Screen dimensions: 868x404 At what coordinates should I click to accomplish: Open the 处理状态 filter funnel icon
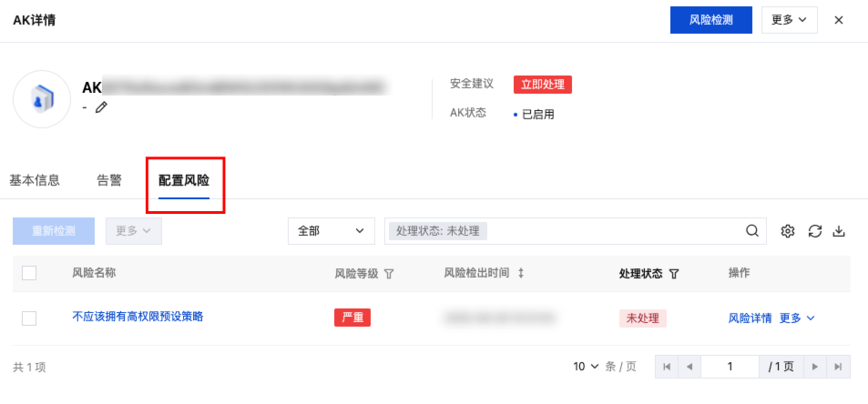click(674, 273)
